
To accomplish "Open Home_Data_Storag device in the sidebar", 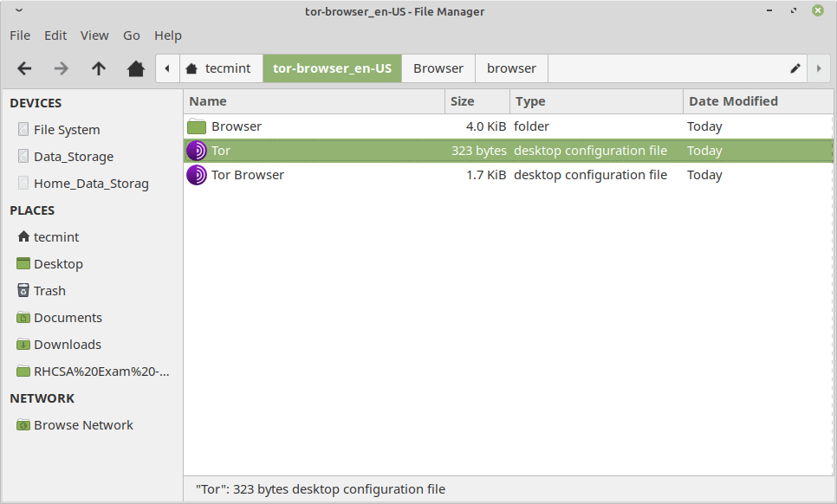I will tap(91, 184).
